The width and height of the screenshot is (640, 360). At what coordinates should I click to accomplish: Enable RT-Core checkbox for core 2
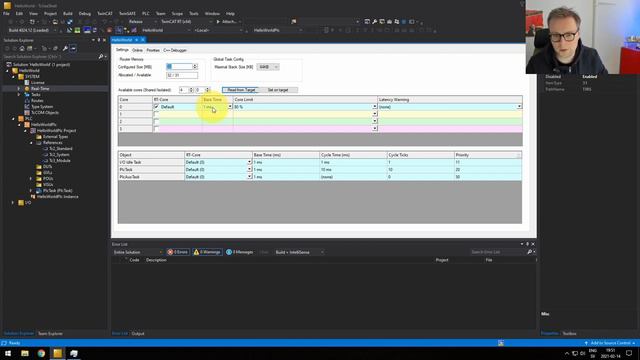[156, 122]
